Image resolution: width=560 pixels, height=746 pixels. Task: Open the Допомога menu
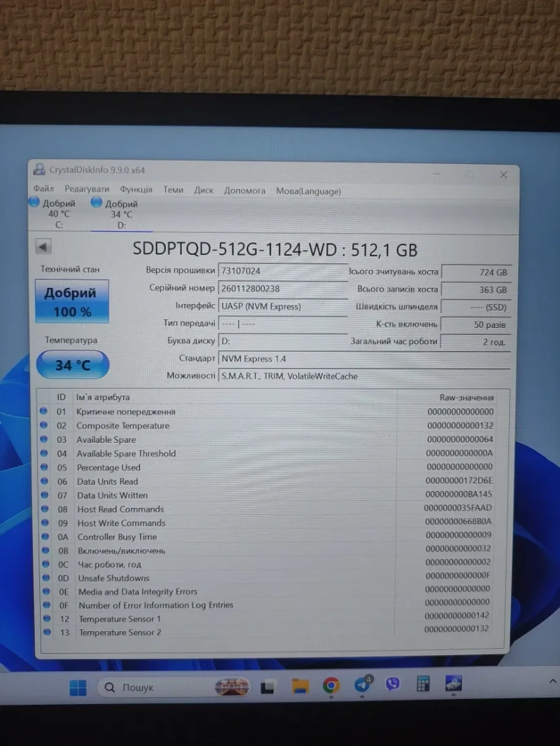244,191
